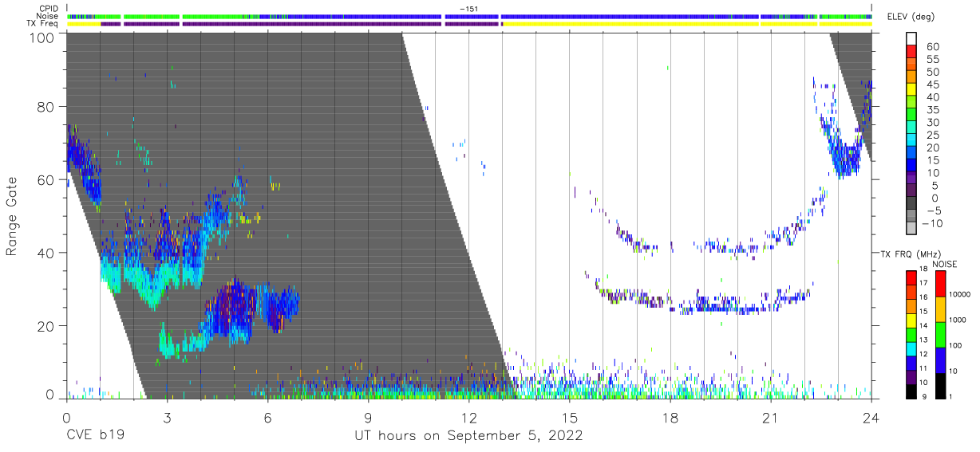
Task: Click the yellow 14-15 MHz TX frequency swatch
Action: click(911, 320)
